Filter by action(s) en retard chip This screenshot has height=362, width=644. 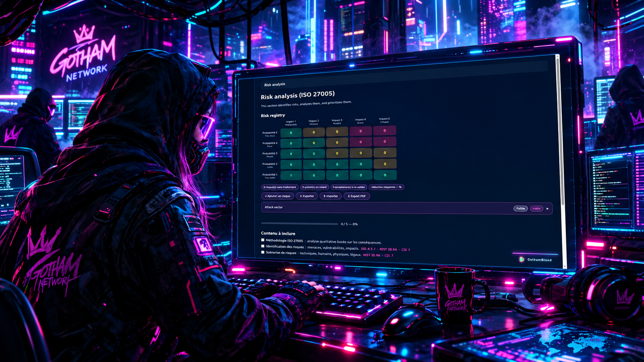pos(314,187)
